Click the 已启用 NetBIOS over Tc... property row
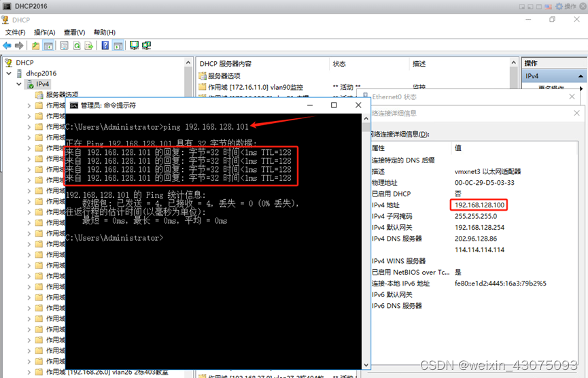Viewport: 588px width, 378px height. pyautogui.click(x=474, y=272)
